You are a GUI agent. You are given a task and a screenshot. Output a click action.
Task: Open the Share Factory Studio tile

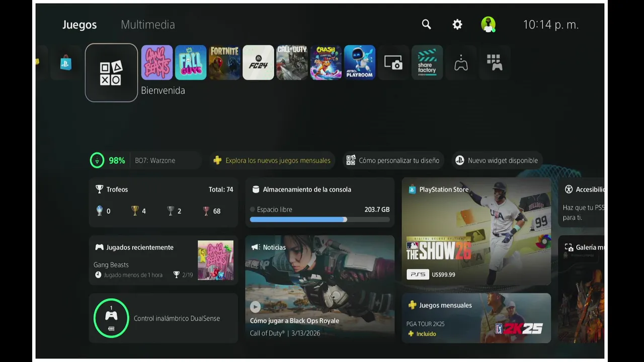(427, 62)
